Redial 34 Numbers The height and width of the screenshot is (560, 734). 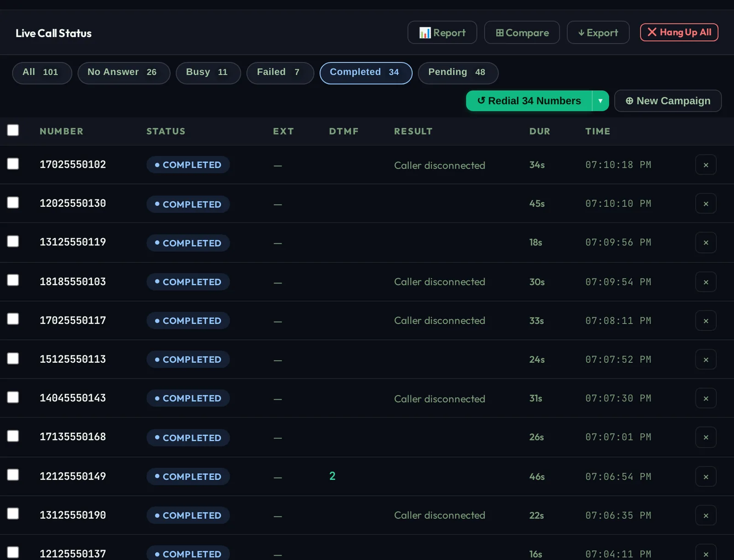529,101
